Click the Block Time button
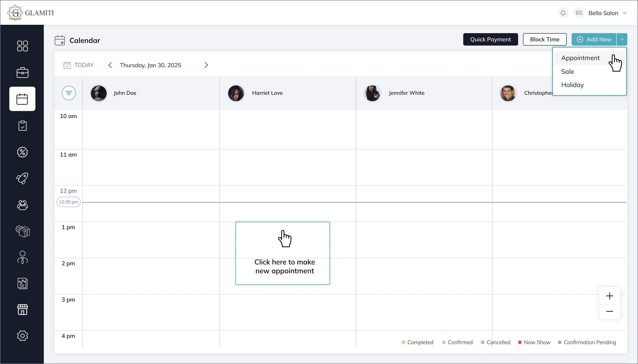The height and width of the screenshot is (364, 638). point(545,40)
